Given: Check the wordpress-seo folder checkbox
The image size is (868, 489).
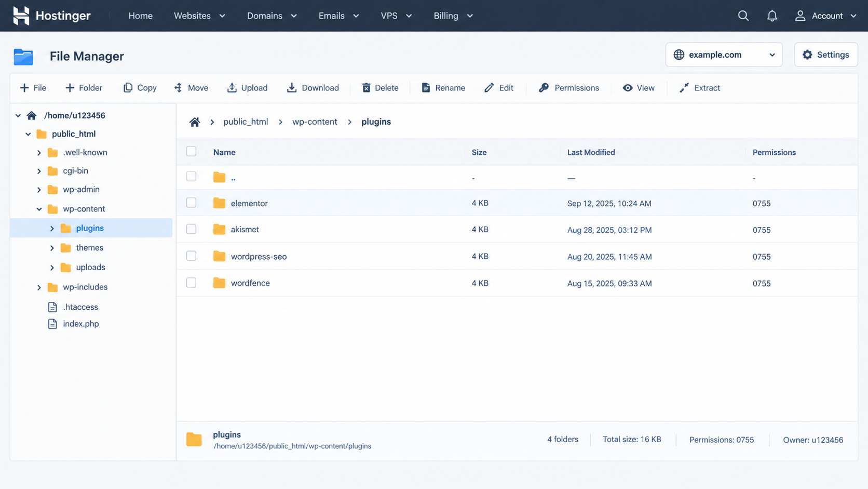Looking at the screenshot, I should [x=191, y=256].
